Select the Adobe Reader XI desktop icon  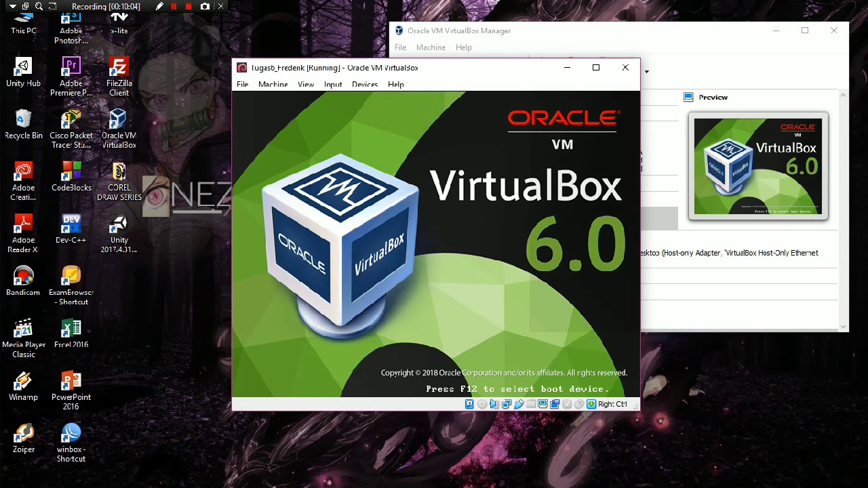[23, 234]
